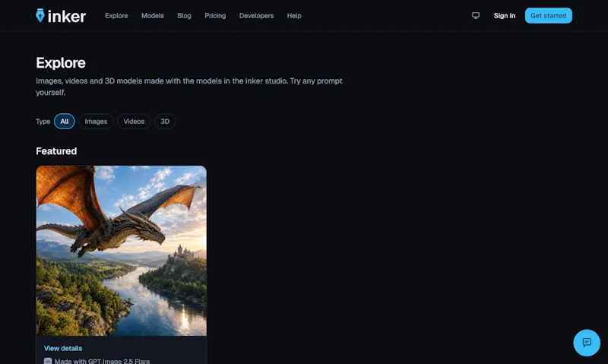Open the chat bubble support widget
Image resolution: width=608 pixels, height=364 pixels.
pos(586,343)
